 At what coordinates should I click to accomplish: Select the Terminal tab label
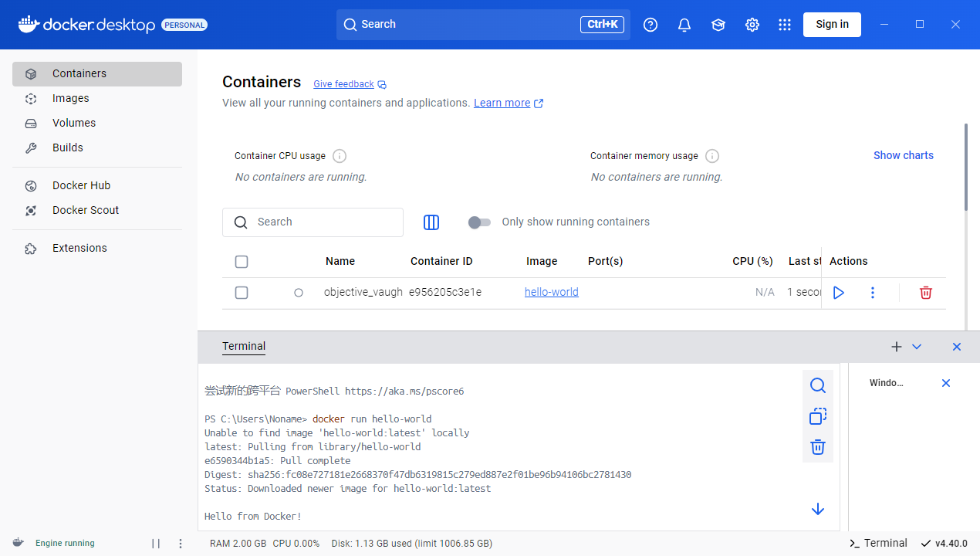(244, 347)
